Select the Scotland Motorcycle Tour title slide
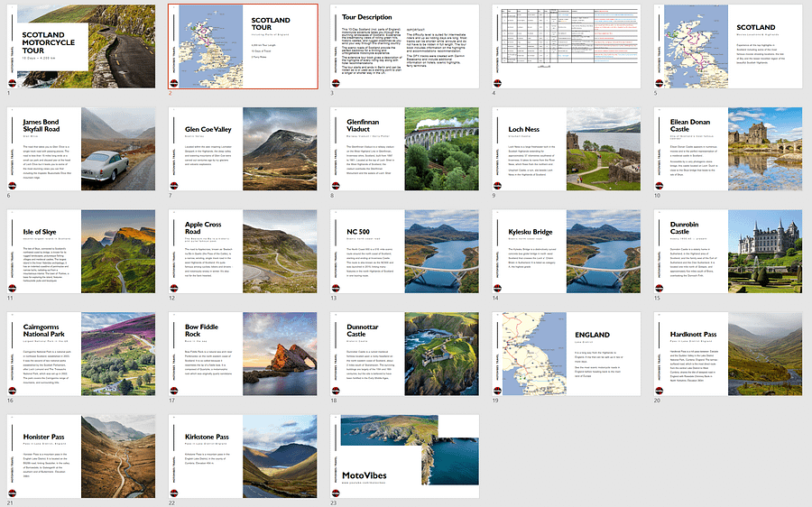The height and width of the screenshot is (507, 812). click(81, 47)
